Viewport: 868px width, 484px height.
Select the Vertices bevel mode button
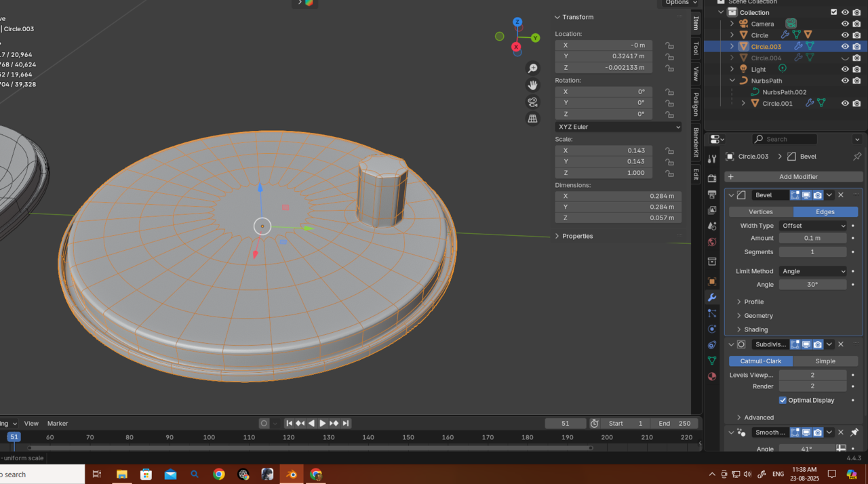[760, 212]
